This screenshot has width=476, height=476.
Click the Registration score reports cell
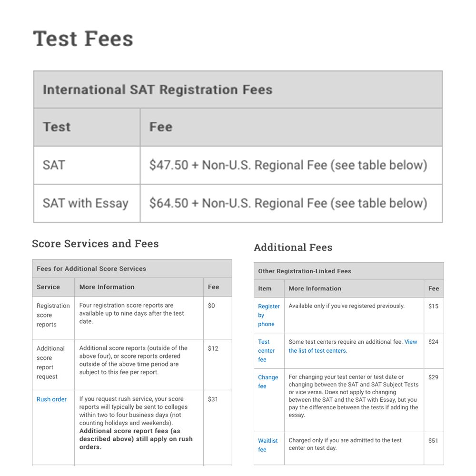53,318
